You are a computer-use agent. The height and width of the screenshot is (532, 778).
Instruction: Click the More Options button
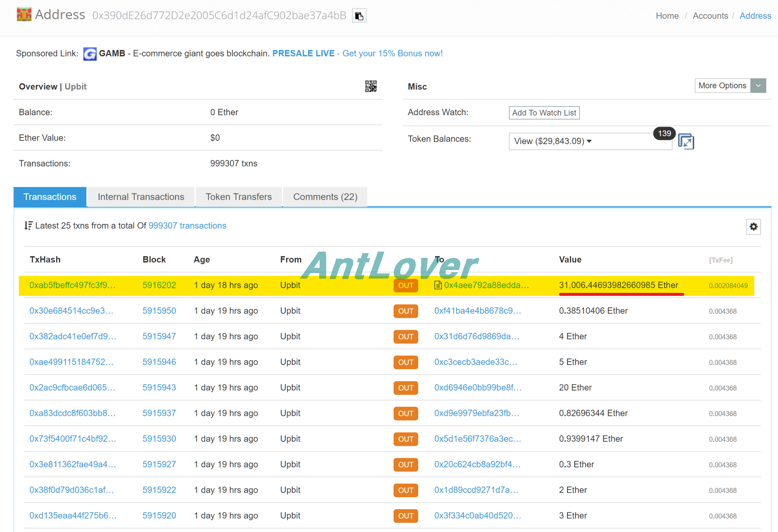click(722, 86)
